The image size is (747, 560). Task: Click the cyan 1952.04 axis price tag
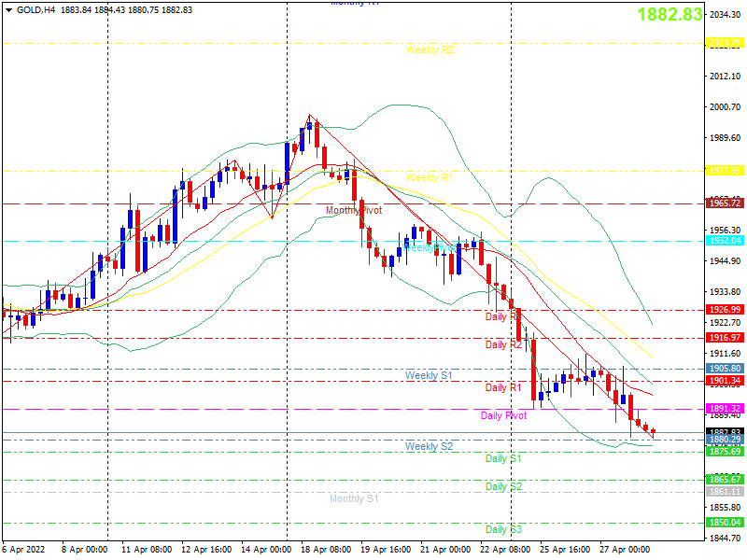click(725, 241)
